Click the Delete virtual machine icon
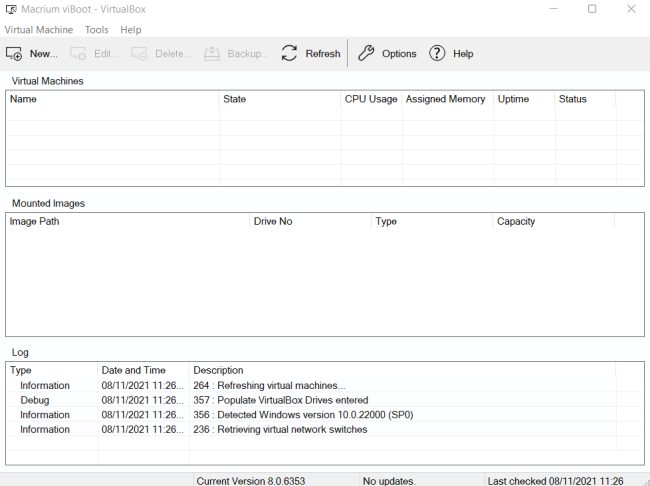 (x=139, y=54)
